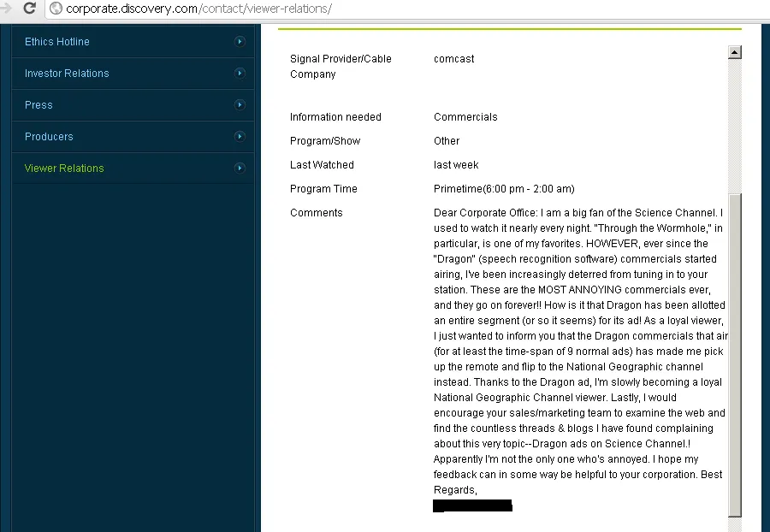Open Ethics Hotline menu link
Viewport: 770px width, 532px height.
tap(57, 42)
